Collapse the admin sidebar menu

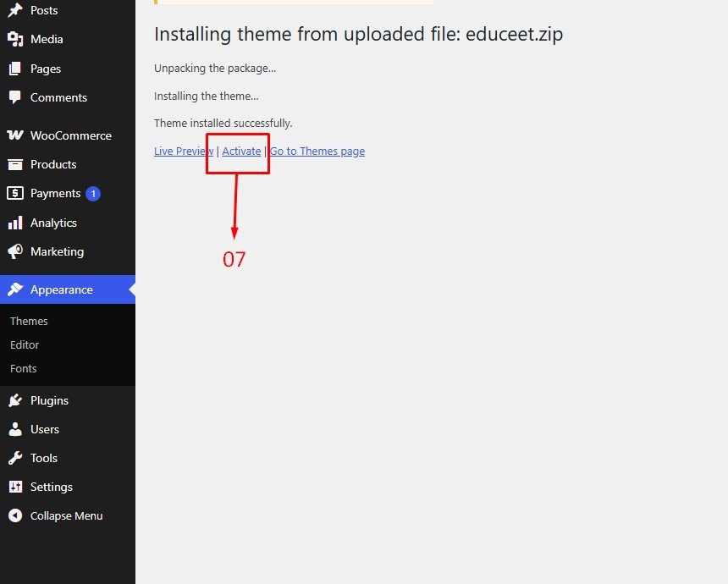click(x=68, y=515)
